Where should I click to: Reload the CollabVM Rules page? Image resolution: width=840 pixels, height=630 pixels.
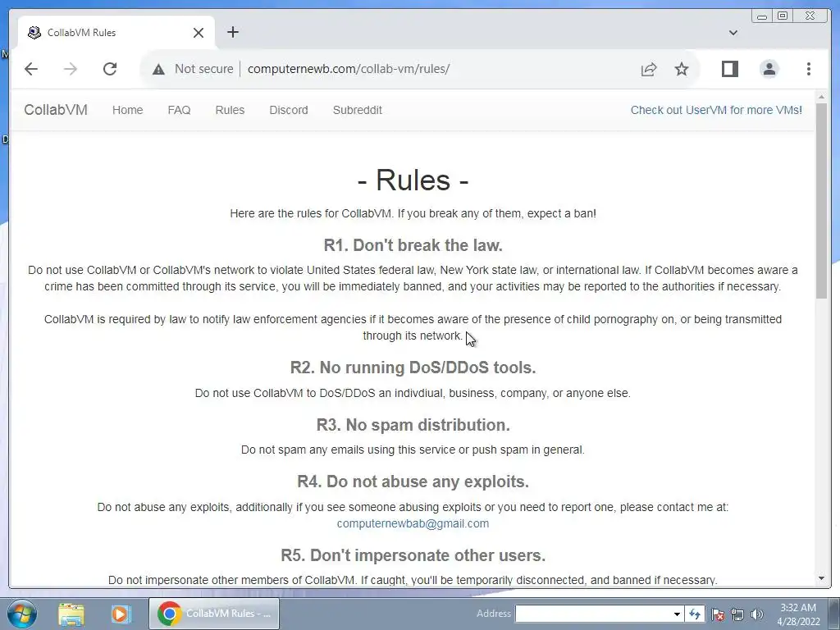[110, 69]
